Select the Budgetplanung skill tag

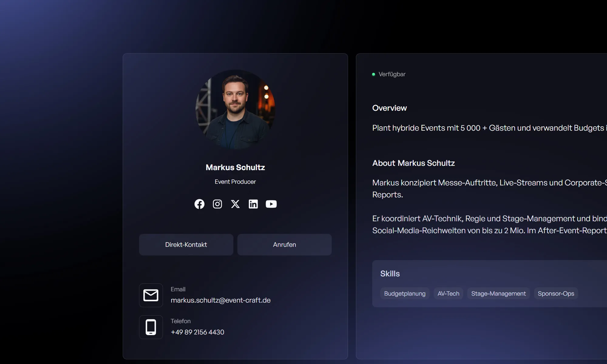coord(405,294)
